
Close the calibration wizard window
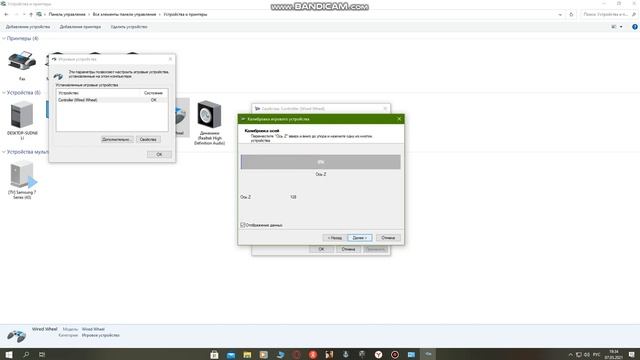(x=399, y=119)
